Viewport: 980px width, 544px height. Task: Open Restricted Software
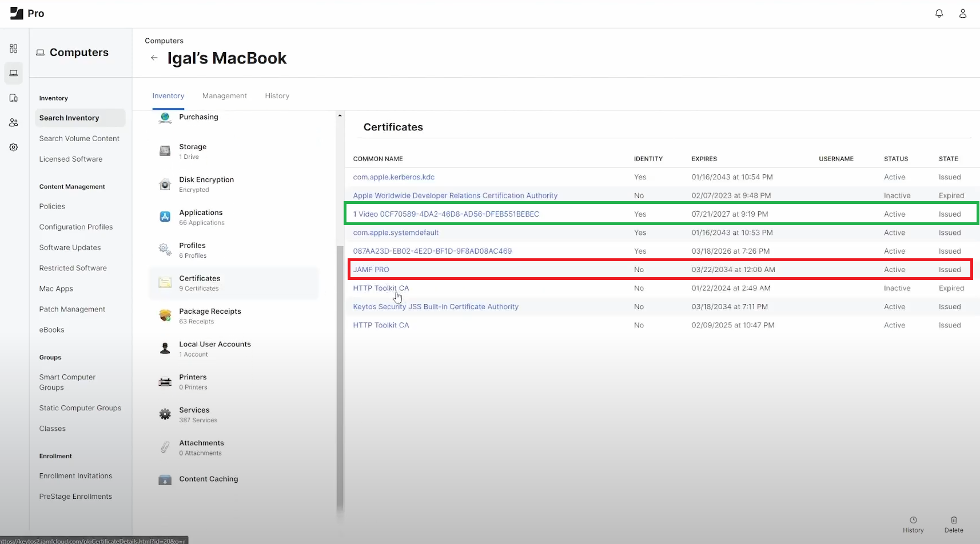[73, 268]
